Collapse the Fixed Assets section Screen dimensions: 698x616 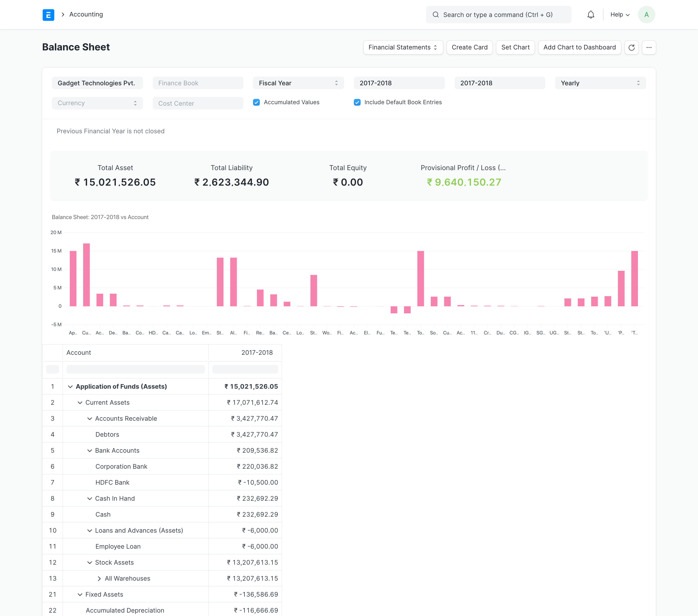pyautogui.click(x=80, y=594)
